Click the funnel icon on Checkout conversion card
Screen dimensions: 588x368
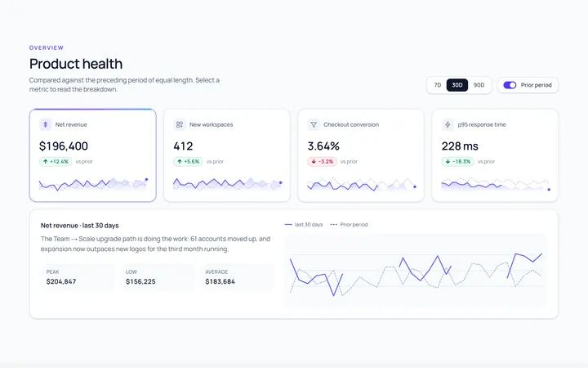point(314,124)
